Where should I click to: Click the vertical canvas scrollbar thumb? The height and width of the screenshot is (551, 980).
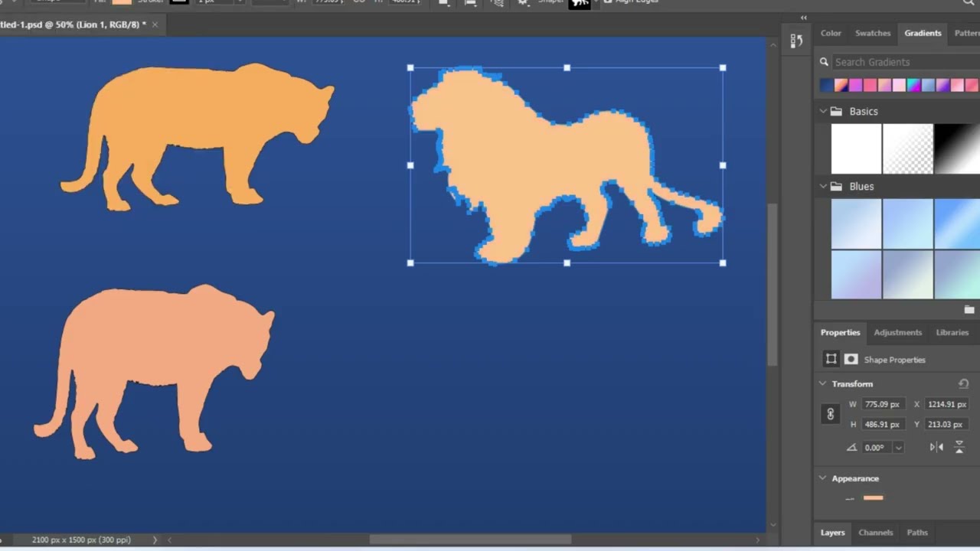(773, 285)
